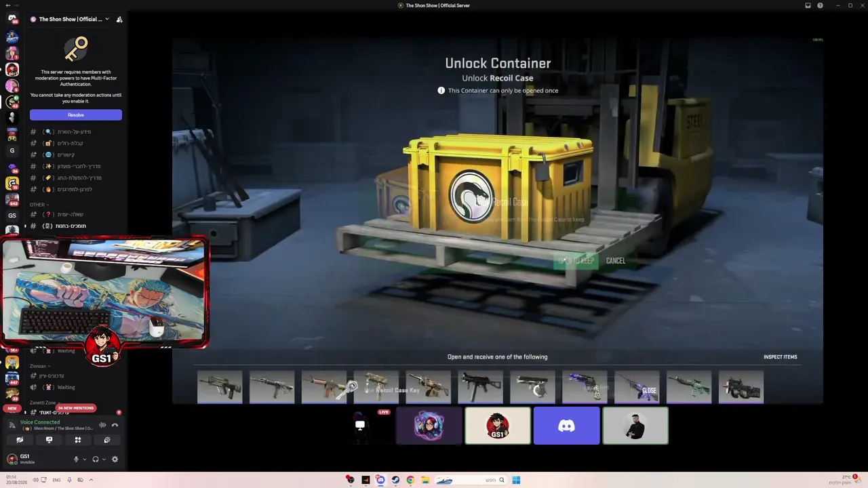Image resolution: width=868 pixels, height=488 pixels.
Task: Open output device options arrow beside headphones
Action: (x=104, y=460)
